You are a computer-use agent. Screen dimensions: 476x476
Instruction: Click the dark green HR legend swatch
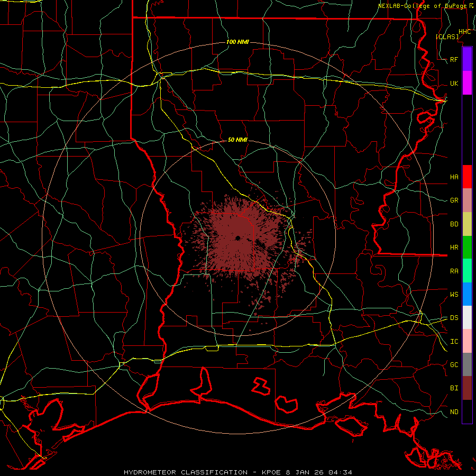pyautogui.click(x=467, y=248)
